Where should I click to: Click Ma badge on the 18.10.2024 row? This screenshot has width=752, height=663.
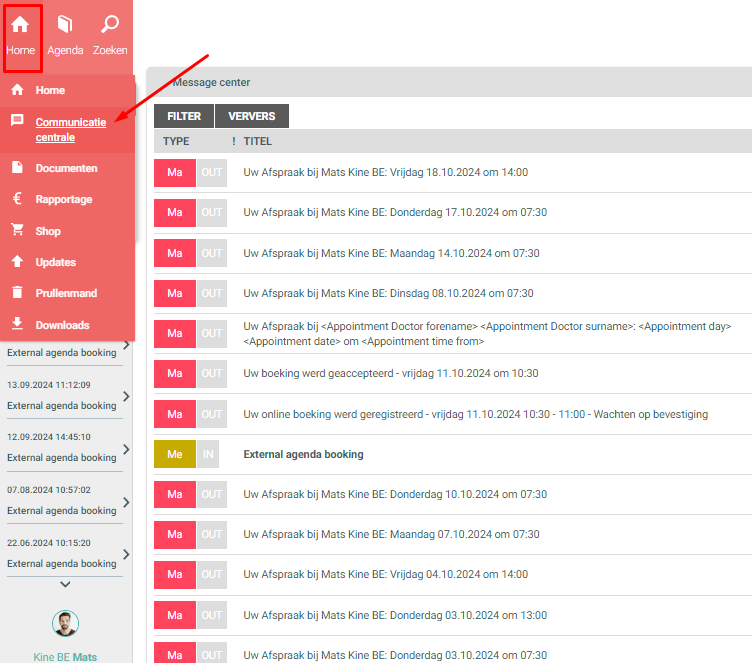click(175, 173)
